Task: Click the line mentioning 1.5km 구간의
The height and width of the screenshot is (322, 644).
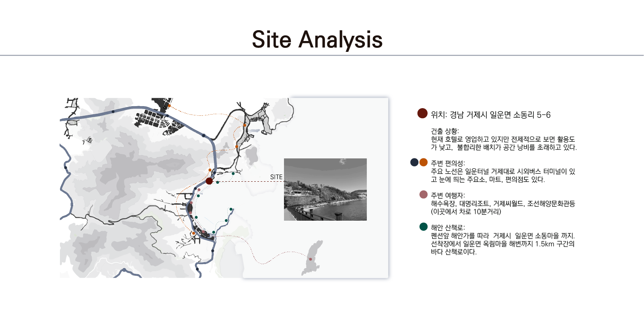Action: click(503, 244)
